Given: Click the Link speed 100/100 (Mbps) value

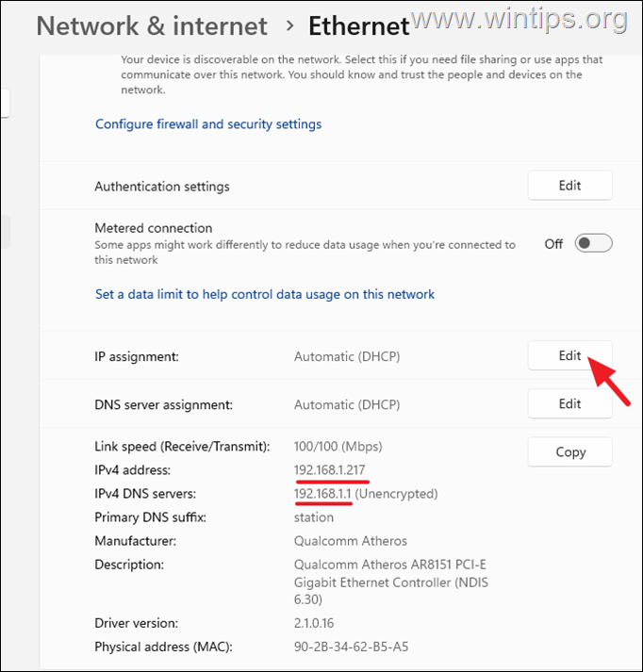Looking at the screenshot, I should (338, 447).
